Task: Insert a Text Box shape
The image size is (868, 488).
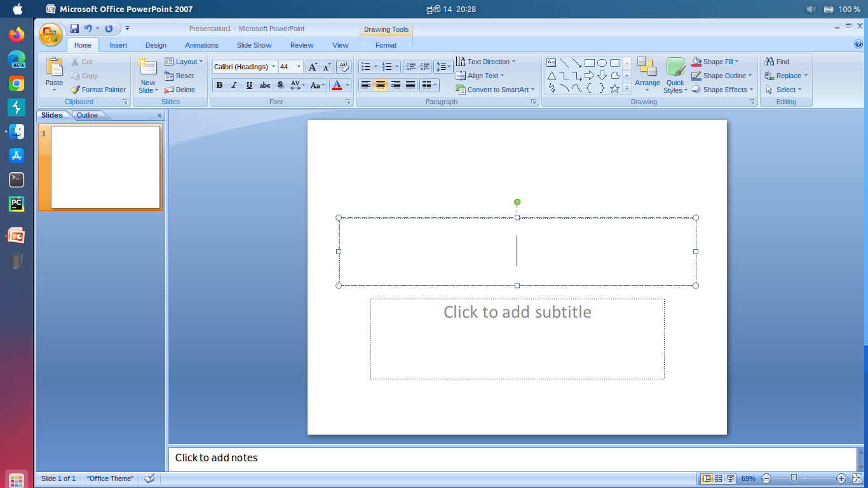Action: [x=551, y=63]
